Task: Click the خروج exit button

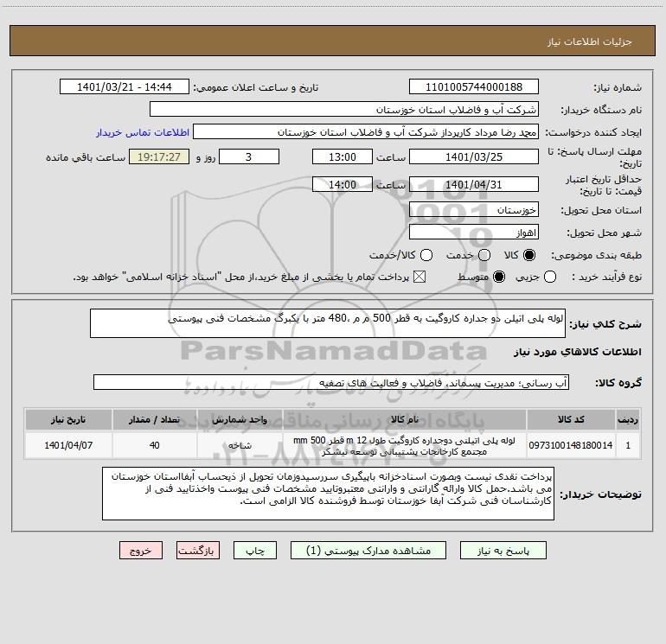Action: point(141,551)
